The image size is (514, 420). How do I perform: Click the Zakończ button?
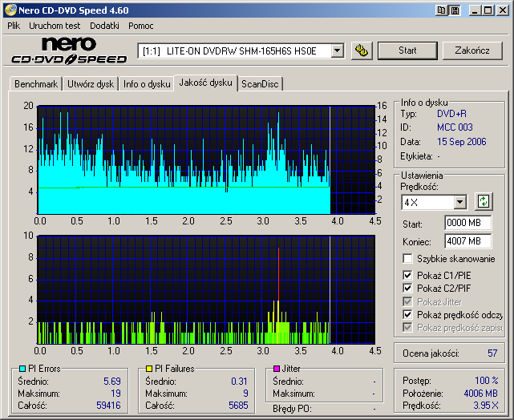[472, 50]
